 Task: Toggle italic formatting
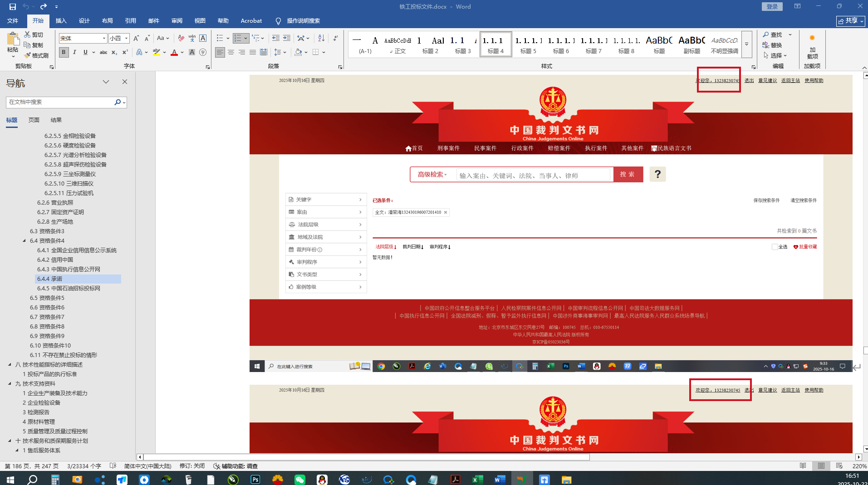pos(74,52)
